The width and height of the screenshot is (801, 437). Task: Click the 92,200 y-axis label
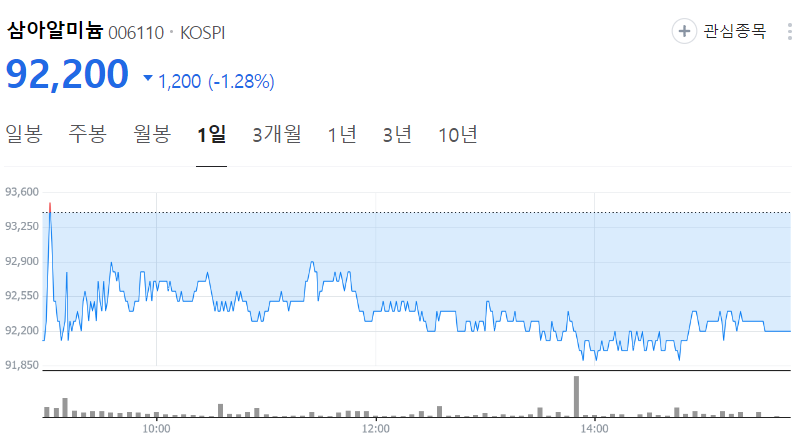click(x=22, y=330)
